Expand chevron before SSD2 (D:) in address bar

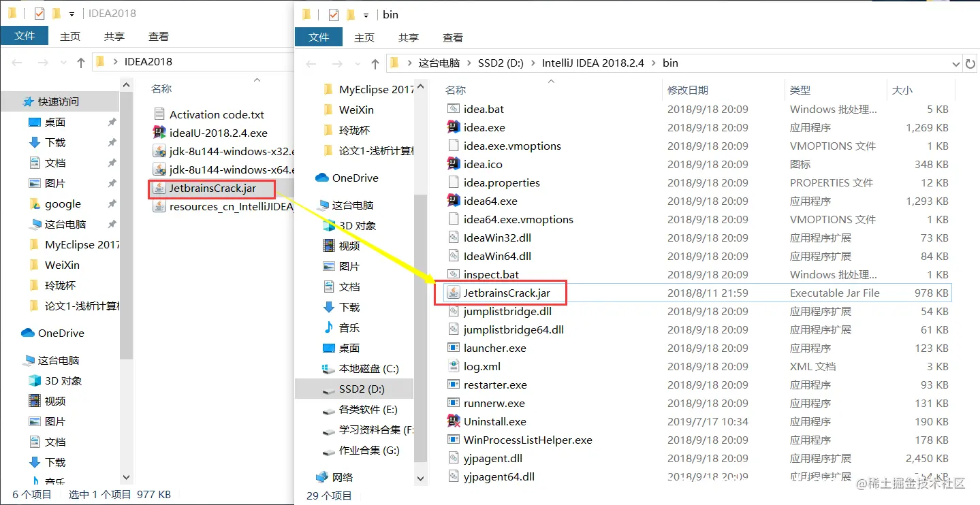(471, 63)
